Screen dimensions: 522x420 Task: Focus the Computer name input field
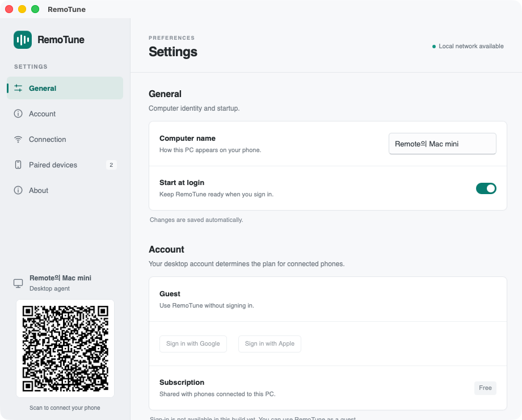(443, 144)
